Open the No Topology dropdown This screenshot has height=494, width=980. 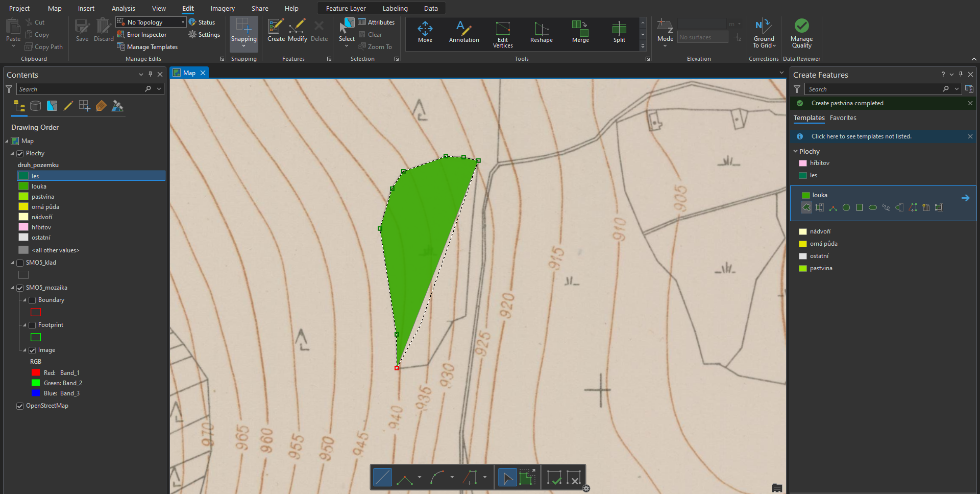point(183,22)
